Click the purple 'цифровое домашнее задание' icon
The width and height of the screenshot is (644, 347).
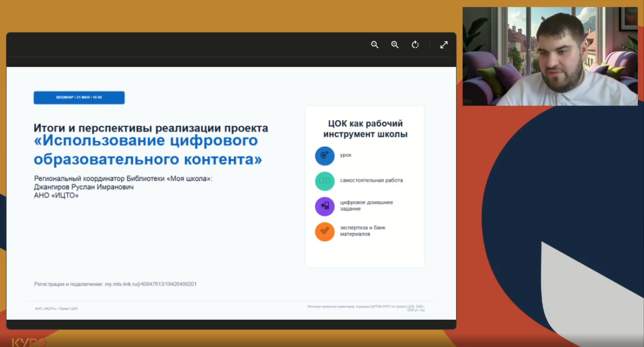(325, 206)
